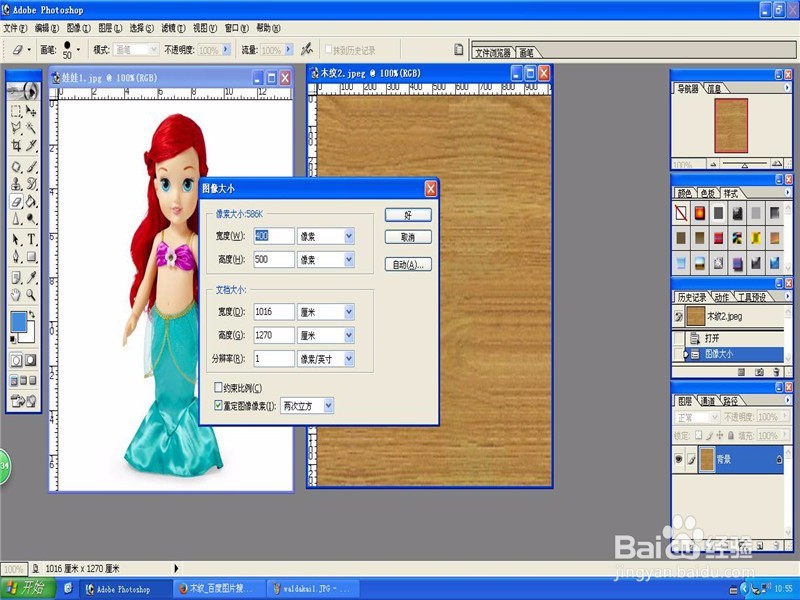Image resolution: width=800 pixels, height=600 pixels.
Task: Select the Path Selection arrow tool
Action: tap(16, 239)
